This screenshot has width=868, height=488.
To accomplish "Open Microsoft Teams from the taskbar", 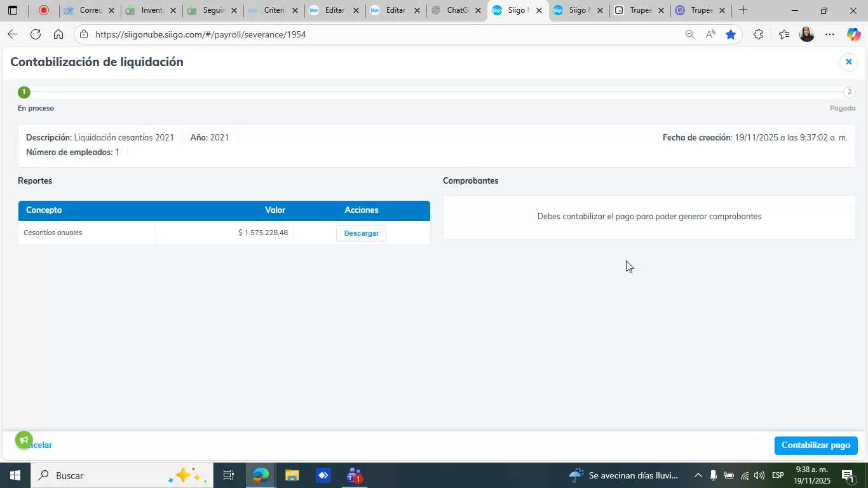I will coord(354,475).
